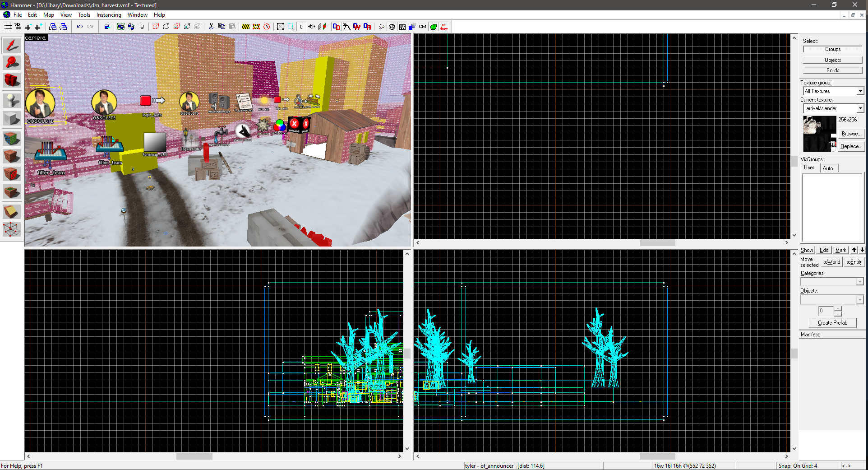Select the Entity lightbulb tool
868x470 pixels.
point(12,100)
